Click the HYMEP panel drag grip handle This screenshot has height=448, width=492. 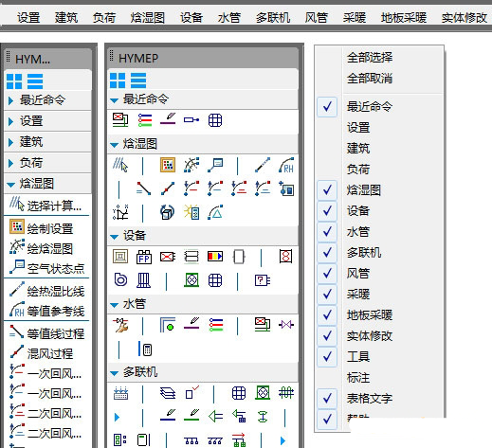pos(111,56)
